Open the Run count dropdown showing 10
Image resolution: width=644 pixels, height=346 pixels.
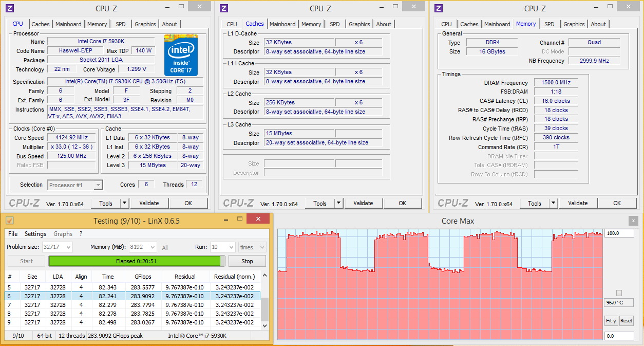[231, 247]
